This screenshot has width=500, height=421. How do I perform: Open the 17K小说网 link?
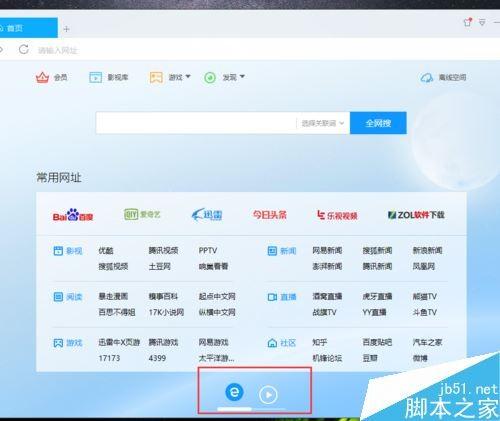tap(166, 312)
